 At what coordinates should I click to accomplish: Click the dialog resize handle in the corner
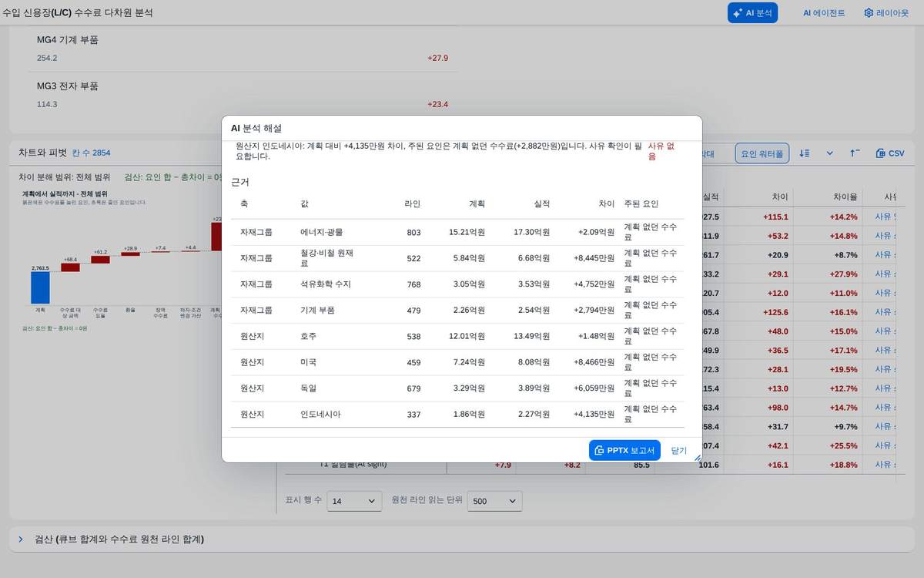[x=698, y=458]
